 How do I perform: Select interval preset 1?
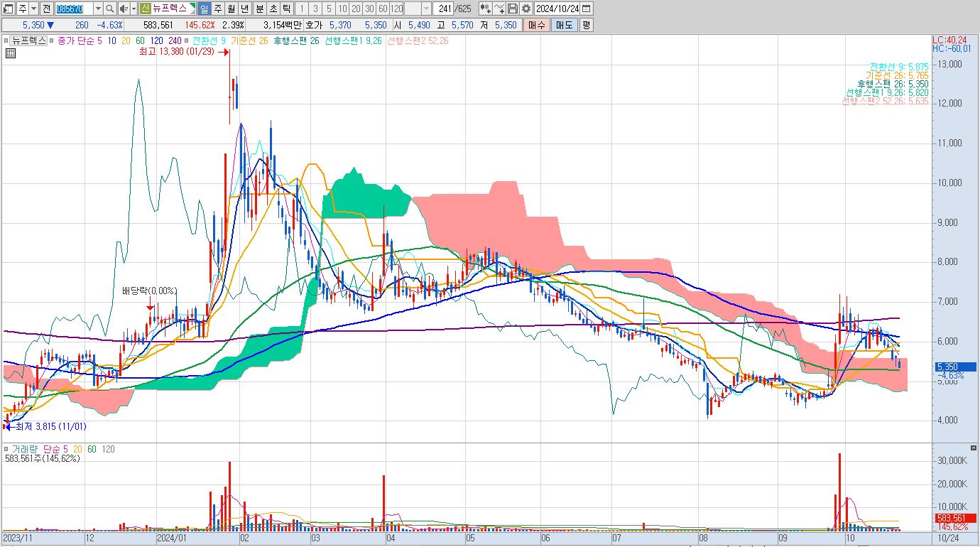point(302,9)
